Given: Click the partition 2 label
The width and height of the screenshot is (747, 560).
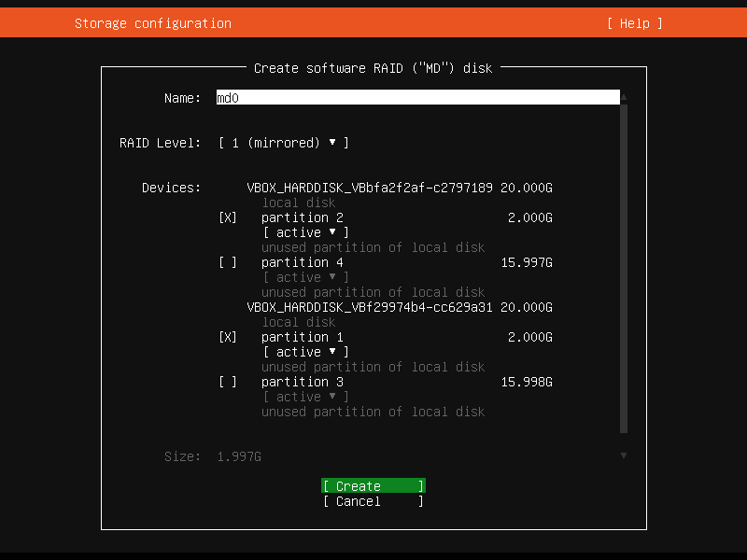Looking at the screenshot, I should click(x=302, y=217).
